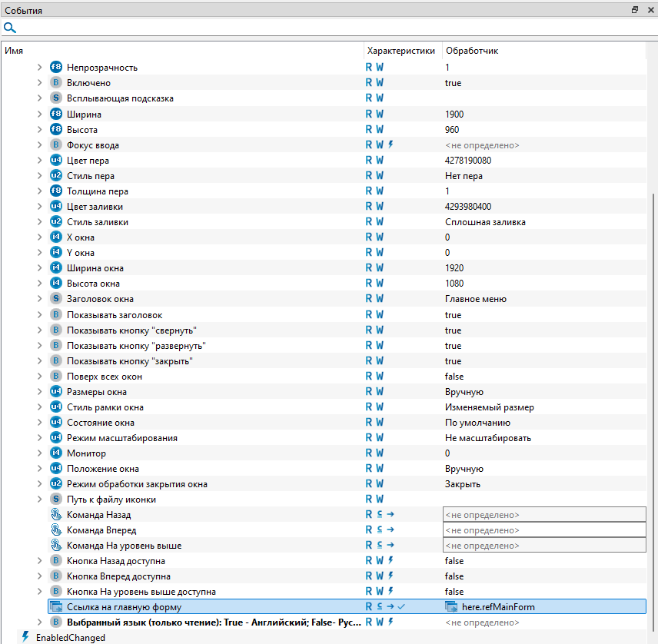Click the u4 icon beside Цвет заливки
The image size is (658, 644).
point(55,207)
